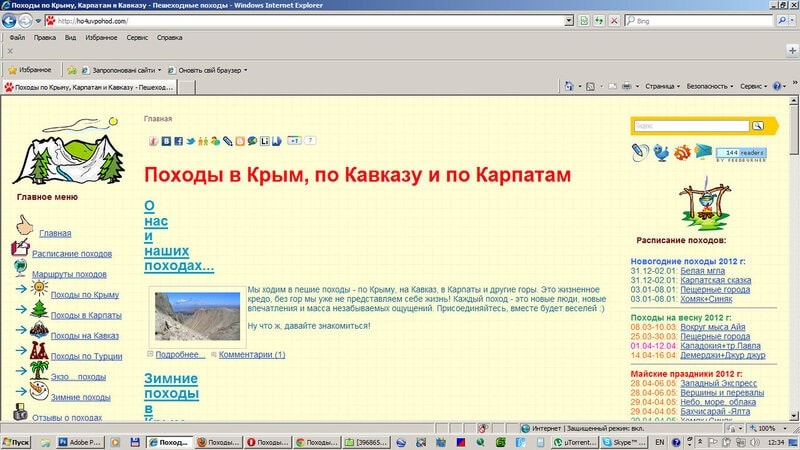Click the orange RSS feed icon

pyautogui.click(x=682, y=153)
